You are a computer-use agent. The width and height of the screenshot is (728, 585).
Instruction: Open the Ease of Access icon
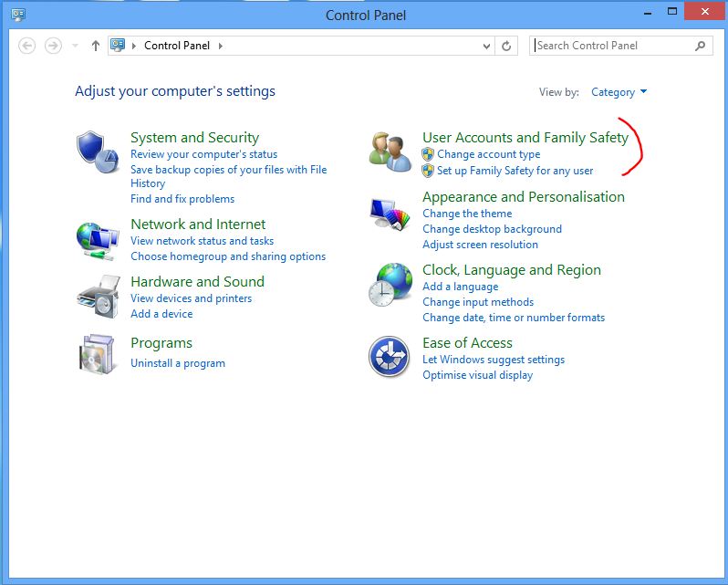click(x=389, y=357)
